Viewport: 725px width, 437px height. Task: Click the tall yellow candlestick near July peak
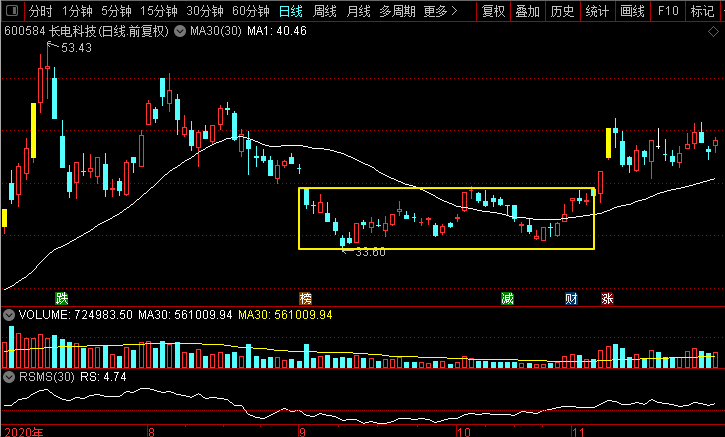(33, 130)
